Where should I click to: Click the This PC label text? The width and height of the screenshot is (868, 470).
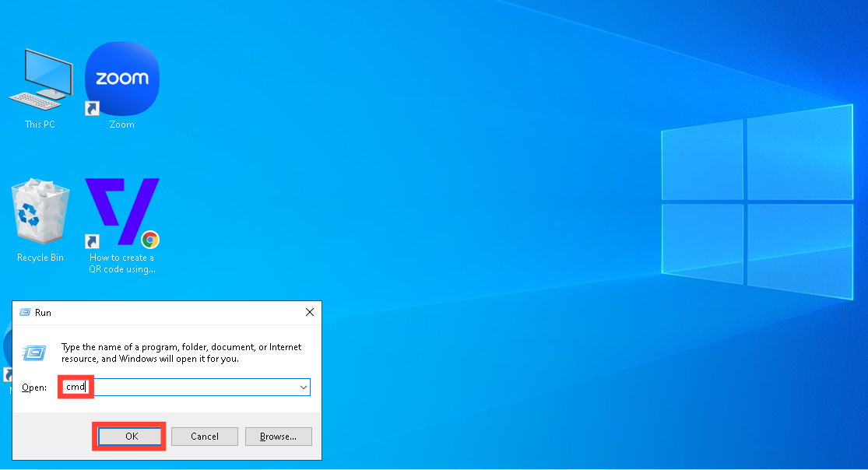[40, 125]
